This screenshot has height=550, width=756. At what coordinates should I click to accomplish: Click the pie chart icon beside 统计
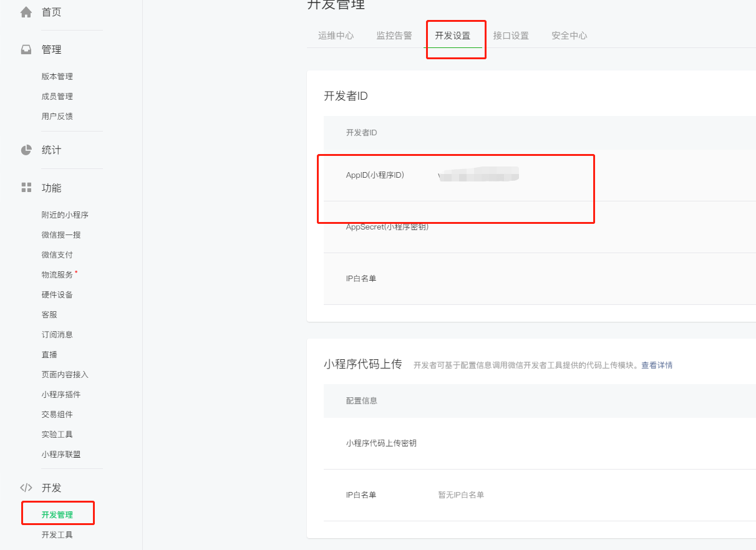26,150
